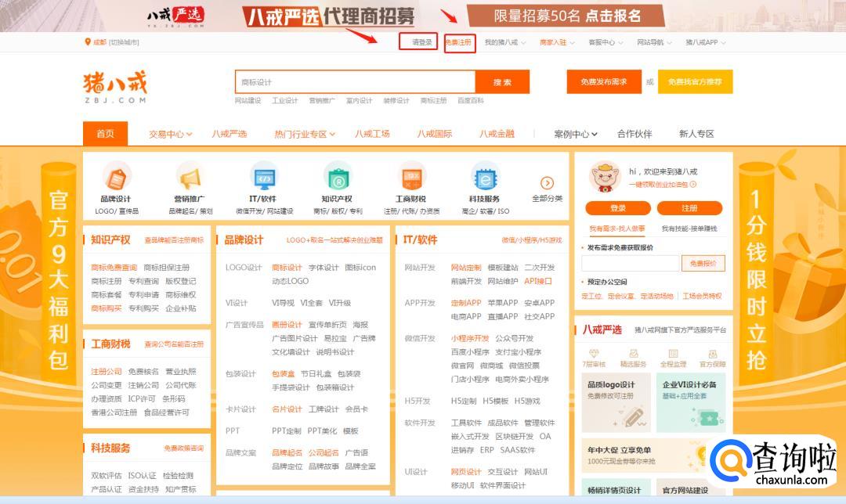
Task: Click the 品牌起名 link
Action: 287,453
